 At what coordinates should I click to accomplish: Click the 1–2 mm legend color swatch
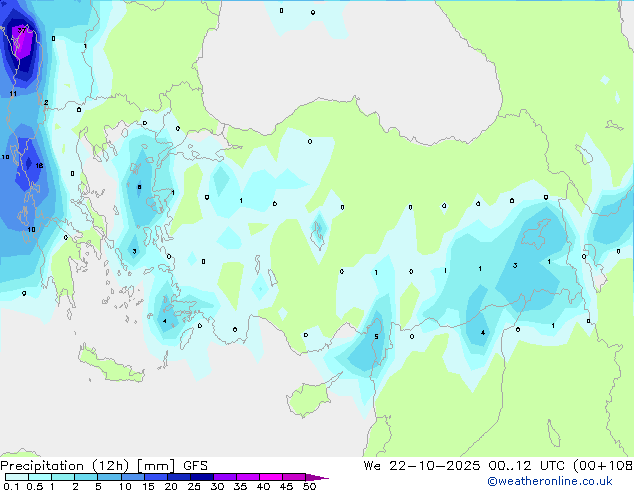63,477
